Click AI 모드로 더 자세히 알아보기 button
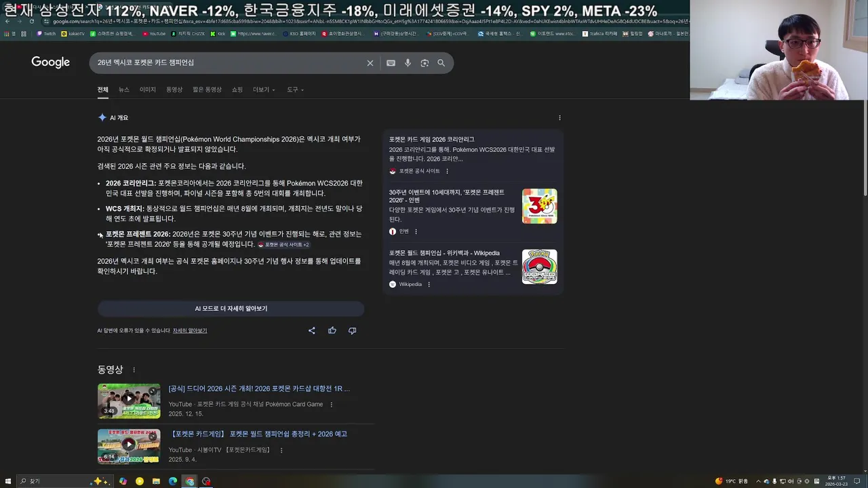 coord(231,308)
